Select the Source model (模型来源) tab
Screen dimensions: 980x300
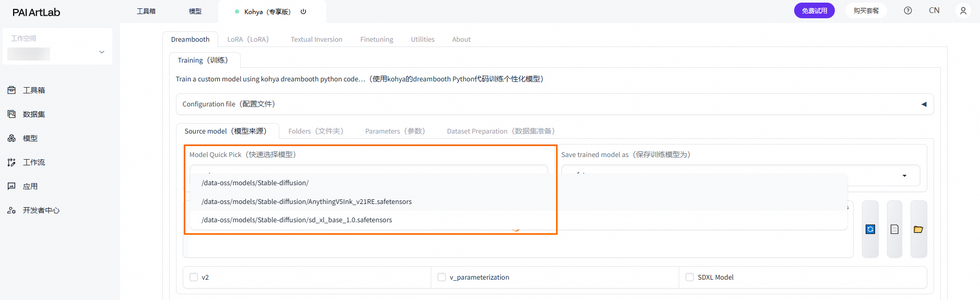click(x=228, y=131)
